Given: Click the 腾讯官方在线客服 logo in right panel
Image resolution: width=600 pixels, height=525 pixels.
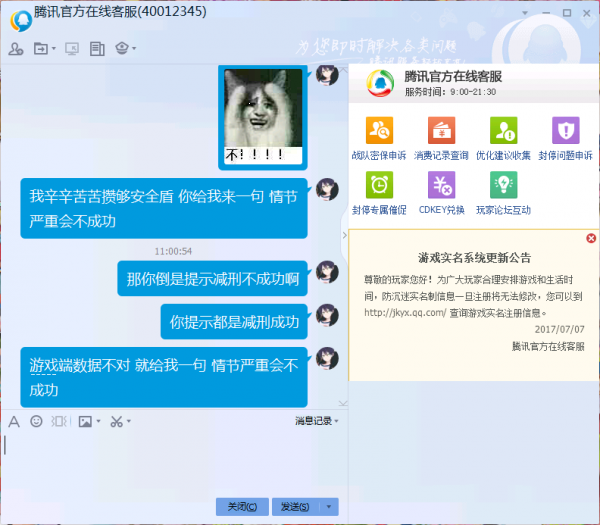Looking at the screenshot, I should click(x=380, y=83).
